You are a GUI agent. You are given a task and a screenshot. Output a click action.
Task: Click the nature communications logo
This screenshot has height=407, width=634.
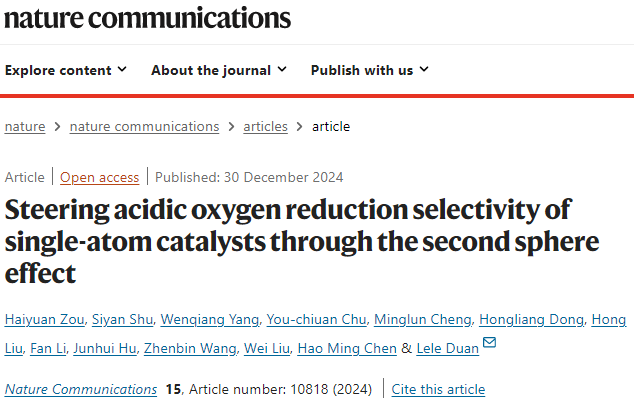147,18
